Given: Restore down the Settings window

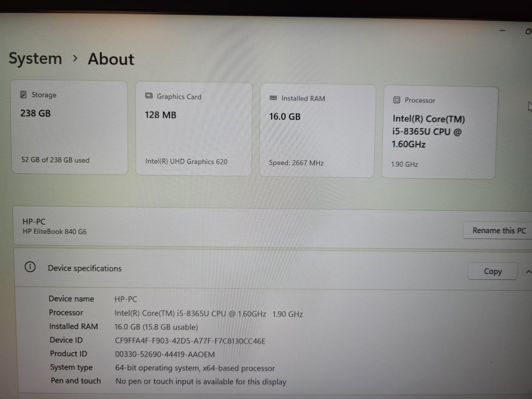Looking at the screenshot, I should tap(528, 31).
